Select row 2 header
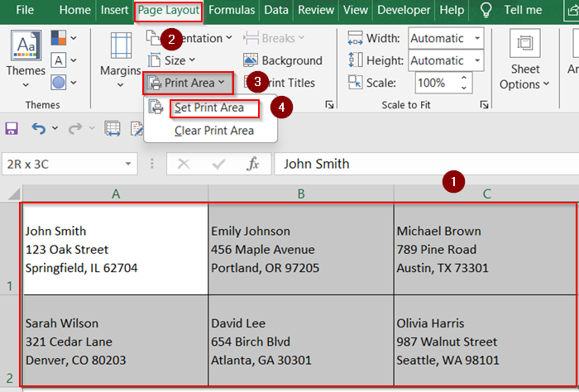 tap(10, 341)
